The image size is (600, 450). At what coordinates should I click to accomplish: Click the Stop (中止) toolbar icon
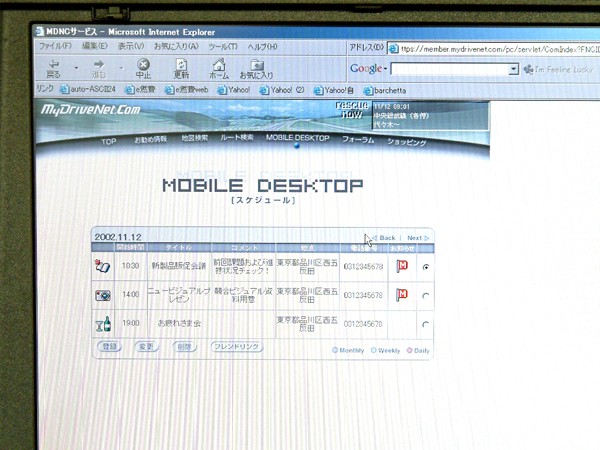pos(143,68)
